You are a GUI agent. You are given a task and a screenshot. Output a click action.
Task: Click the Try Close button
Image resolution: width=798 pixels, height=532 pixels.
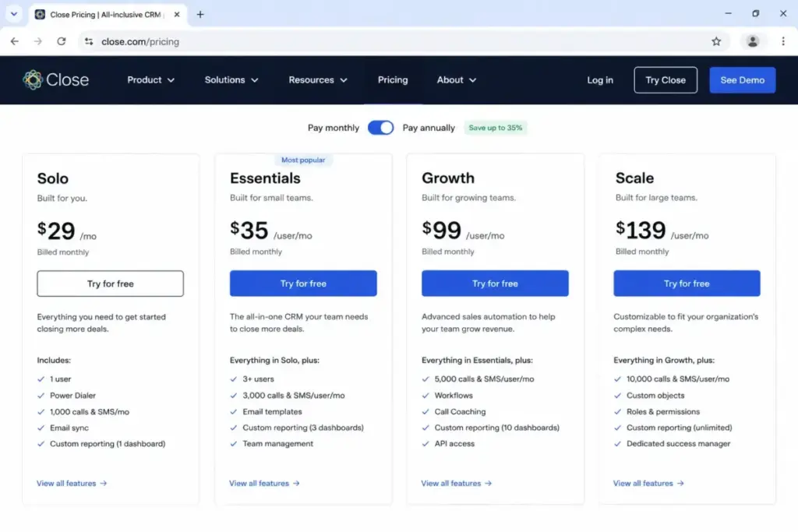pos(666,80)
